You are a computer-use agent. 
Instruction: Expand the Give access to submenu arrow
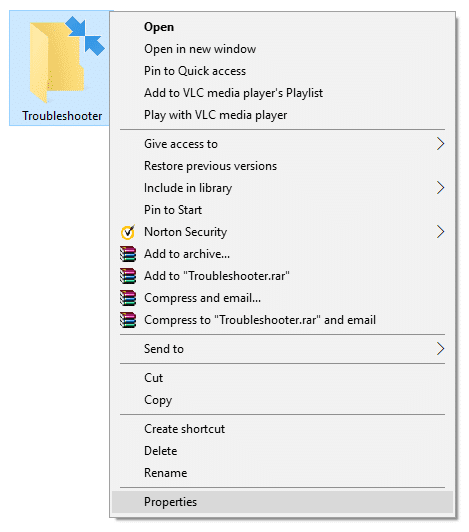coord(440,144)
